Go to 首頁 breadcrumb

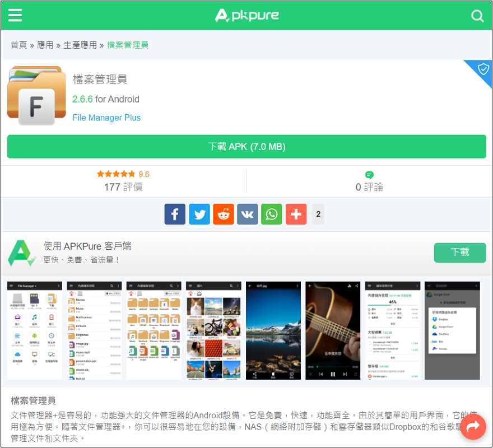18,45
